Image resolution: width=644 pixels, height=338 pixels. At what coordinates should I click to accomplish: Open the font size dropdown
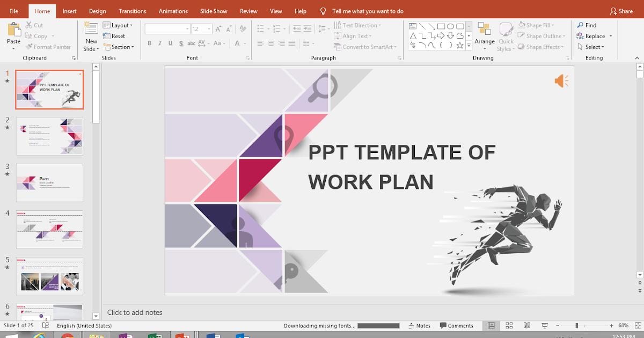208,28
